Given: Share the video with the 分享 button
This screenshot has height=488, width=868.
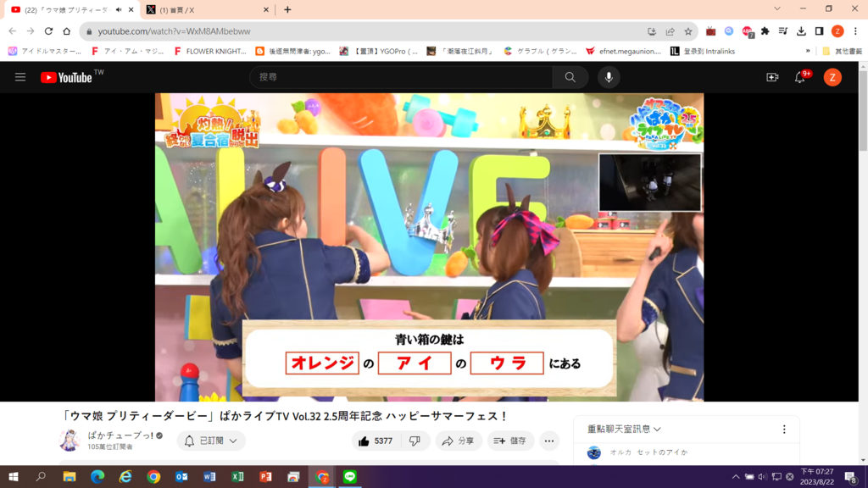Looking at the screenshot, I should tap(459, 441).
